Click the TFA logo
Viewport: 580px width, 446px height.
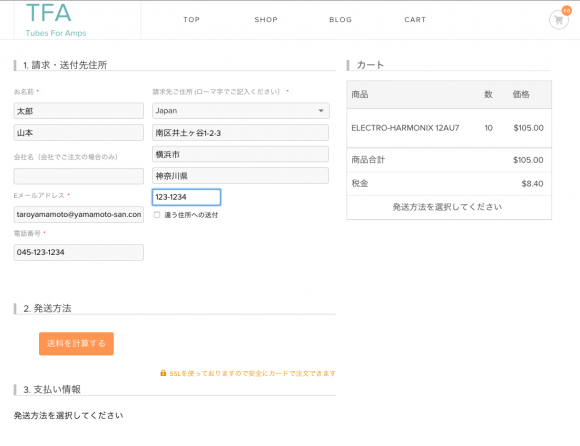(48, 13)
